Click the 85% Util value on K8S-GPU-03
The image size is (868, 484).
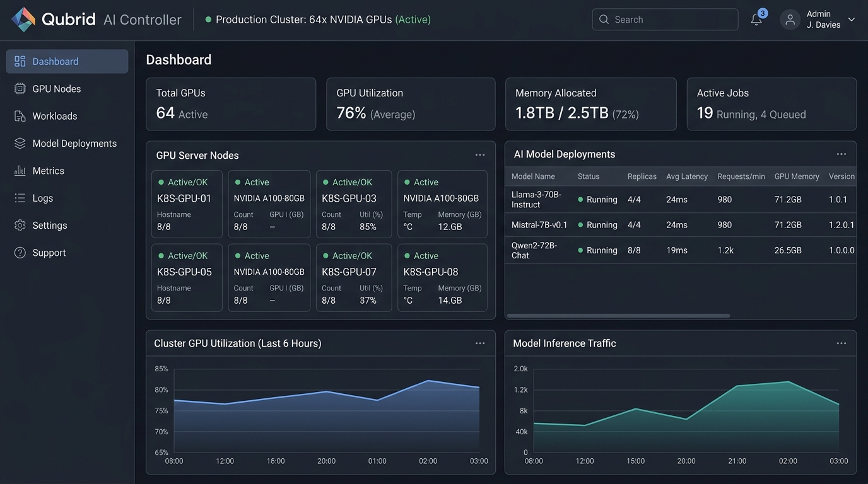tap(368, 227)
